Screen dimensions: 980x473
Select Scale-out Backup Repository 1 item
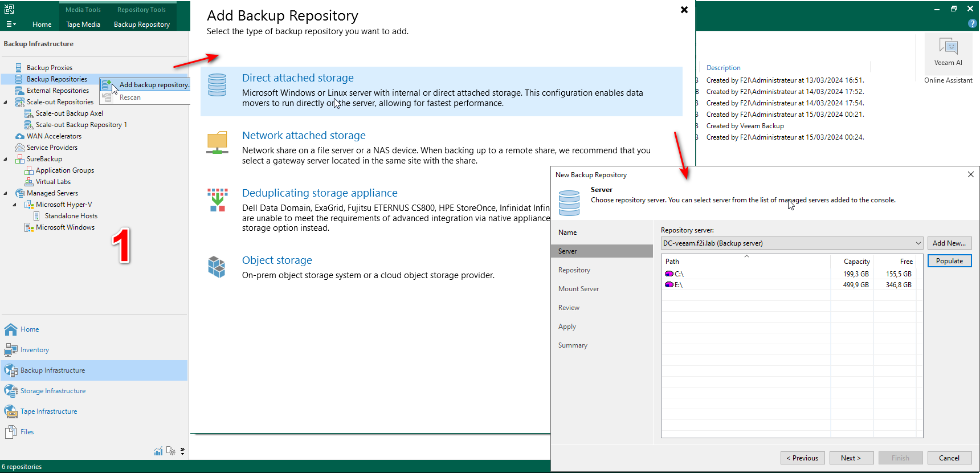pos(81,125)
